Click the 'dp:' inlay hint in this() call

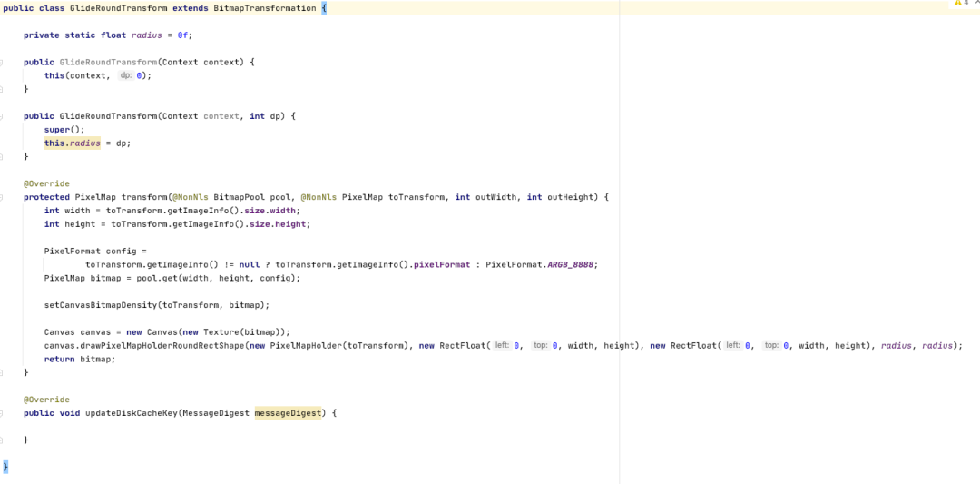(126, 75)
